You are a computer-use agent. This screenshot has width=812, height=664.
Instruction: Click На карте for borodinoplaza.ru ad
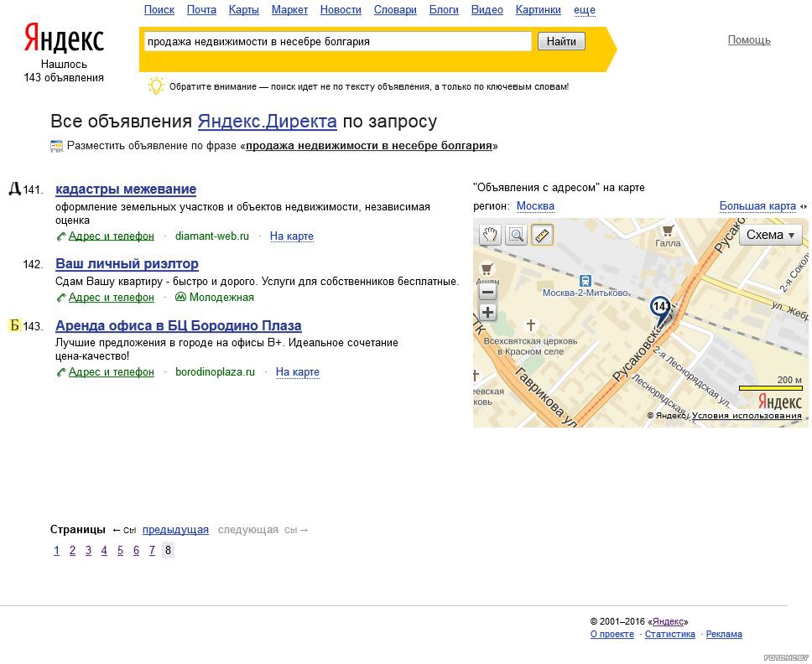pyautogui.click(x=297, y=371)
